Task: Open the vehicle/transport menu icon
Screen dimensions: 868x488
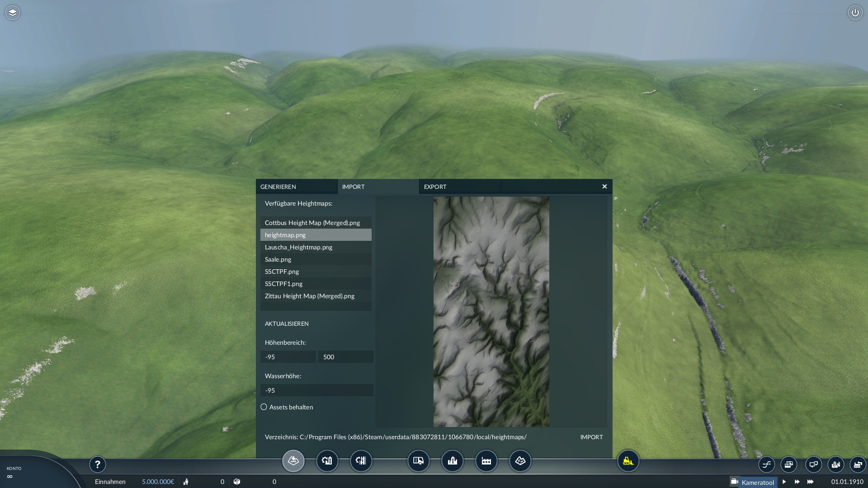Action: pyautogui.click(x=418, y=461)
